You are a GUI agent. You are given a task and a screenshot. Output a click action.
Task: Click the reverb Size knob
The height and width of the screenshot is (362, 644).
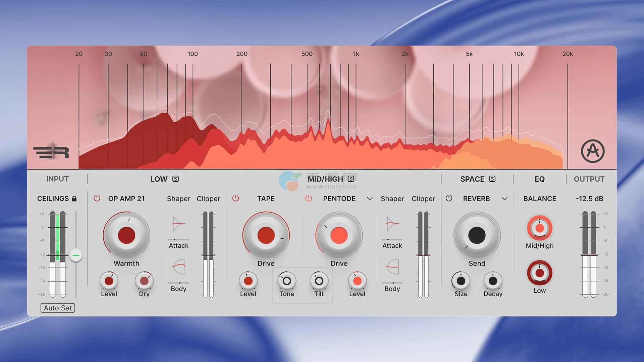[x=461, y=281]
